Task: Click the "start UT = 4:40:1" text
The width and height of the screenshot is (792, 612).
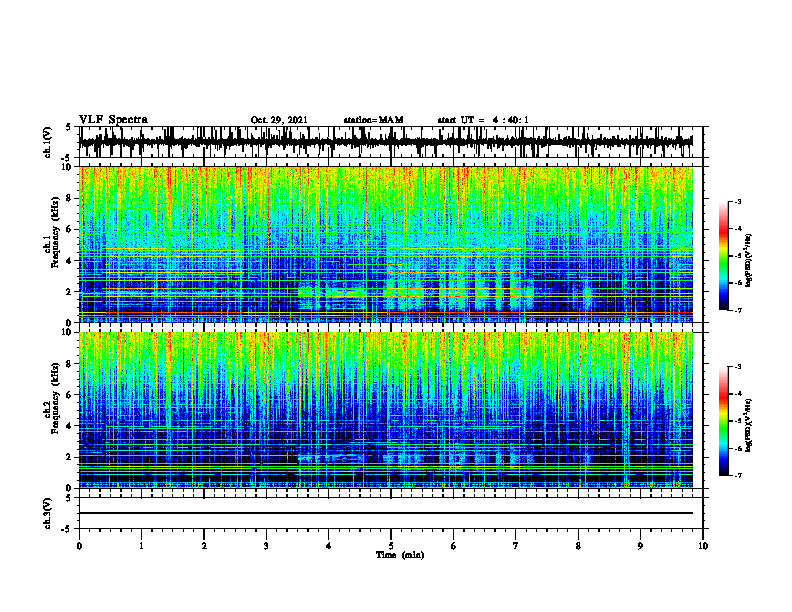Action: point(483,120)
